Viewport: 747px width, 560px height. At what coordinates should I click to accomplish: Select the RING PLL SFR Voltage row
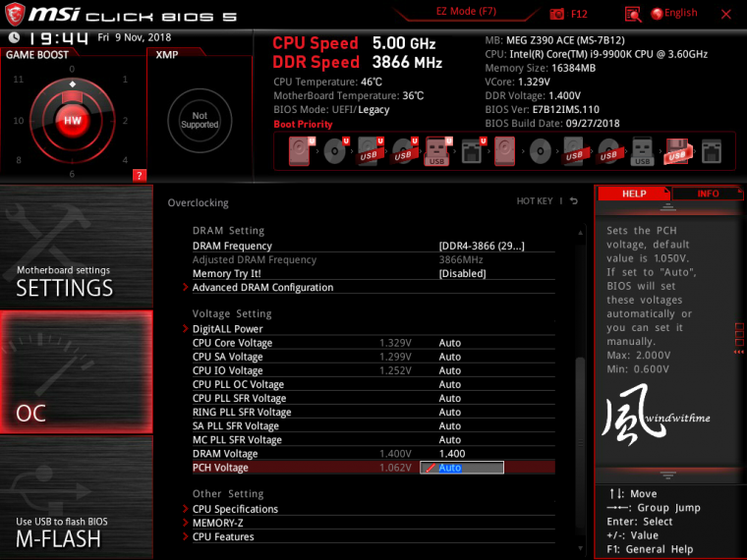coord(373,412)
